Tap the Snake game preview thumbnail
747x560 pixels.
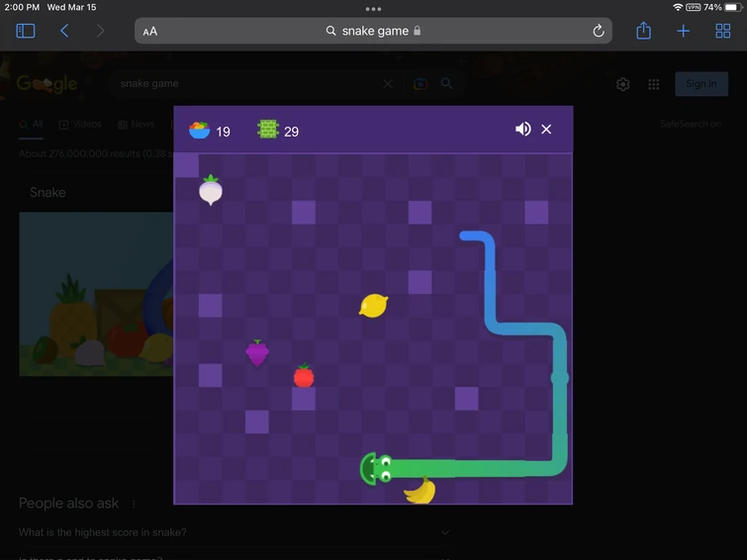96,294
